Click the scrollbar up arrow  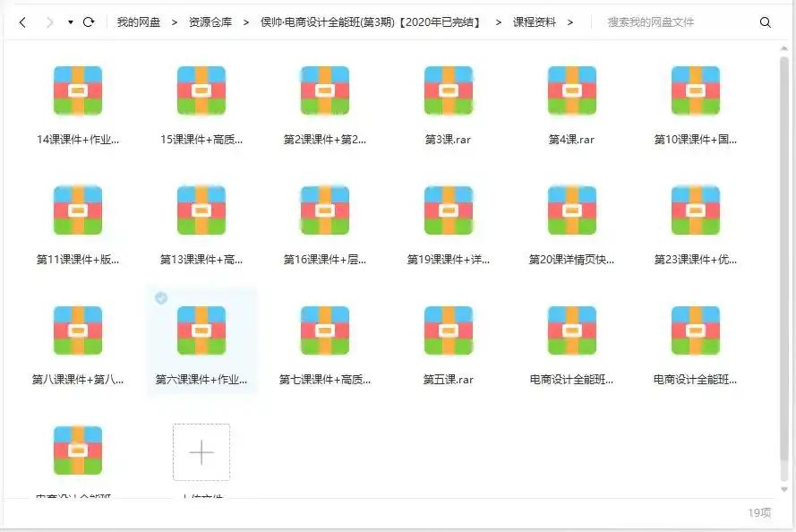point(784,48)
